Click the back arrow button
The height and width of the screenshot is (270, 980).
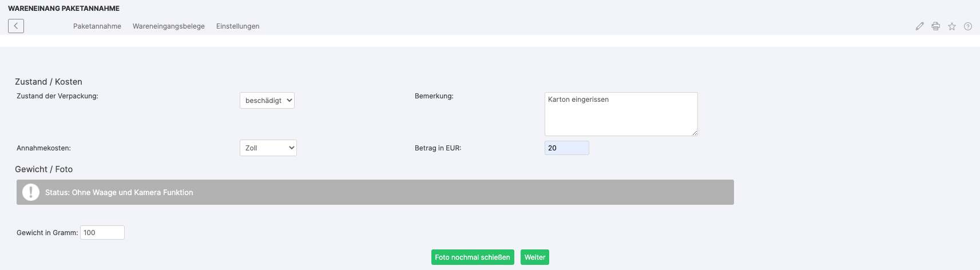pos(16,26)
